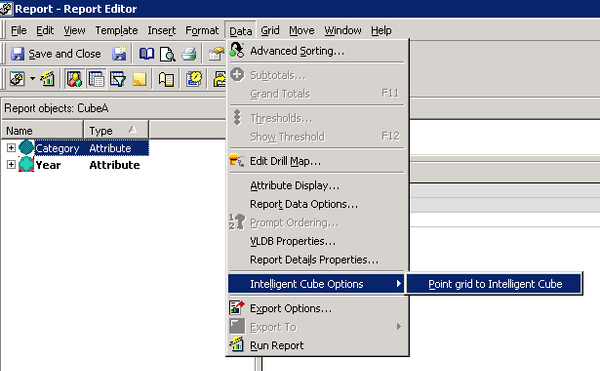This screenshot has width=600, height=371.
Task: Click the open book toolbar icon
Action: 147,54
